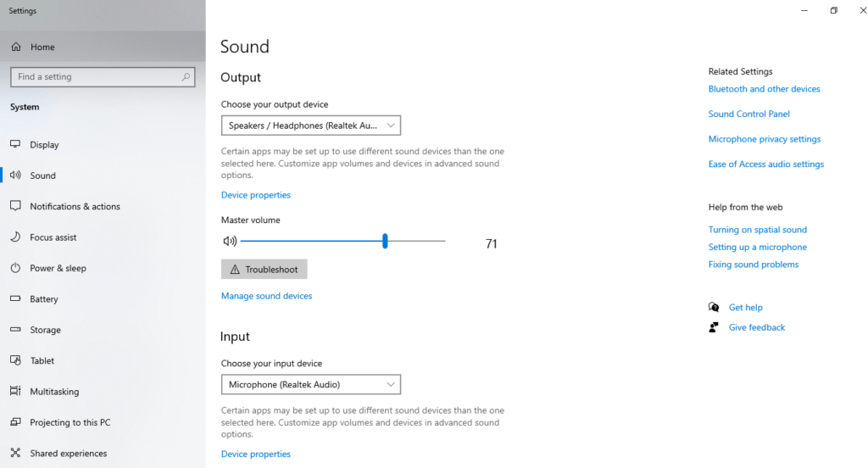Click the Display monitor icon
Viewport: 868px width, 468px height.
point(15,144)
